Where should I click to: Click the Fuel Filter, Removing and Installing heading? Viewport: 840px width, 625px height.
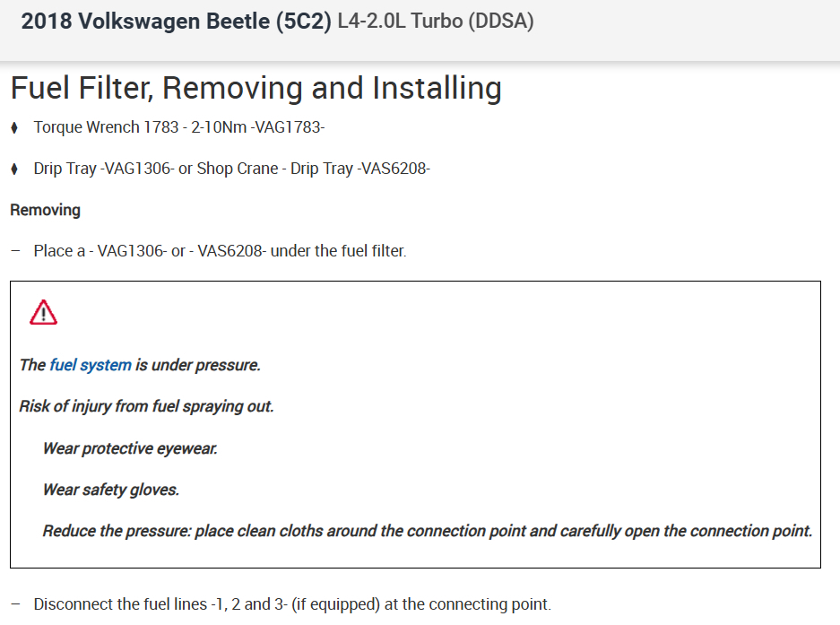(255, 88)
